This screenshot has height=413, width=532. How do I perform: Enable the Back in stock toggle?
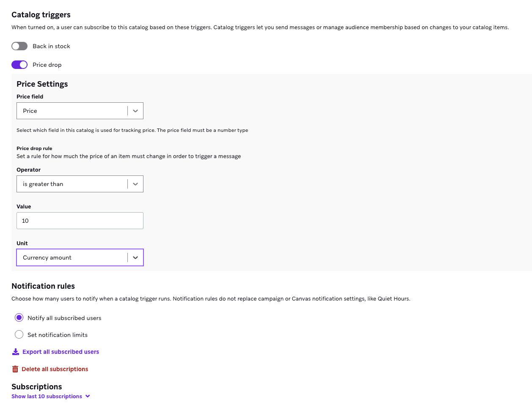(19, 46)
